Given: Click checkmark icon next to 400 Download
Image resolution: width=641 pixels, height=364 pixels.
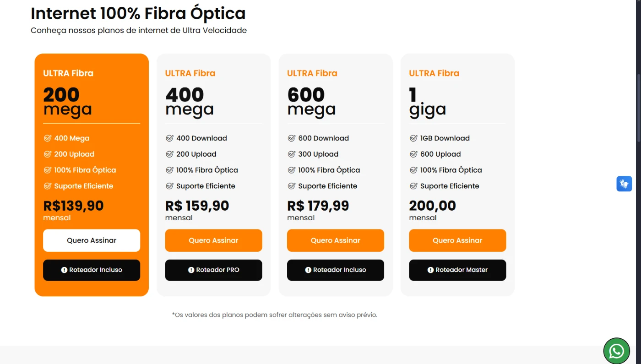Looking at the screenshot, I should pyautogui.click(x=169, y=138).
